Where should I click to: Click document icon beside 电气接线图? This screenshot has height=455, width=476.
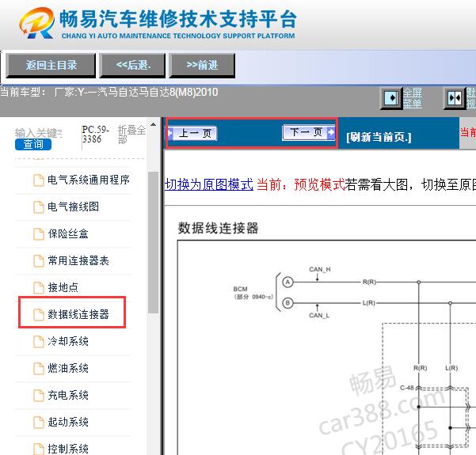point(39,207)
